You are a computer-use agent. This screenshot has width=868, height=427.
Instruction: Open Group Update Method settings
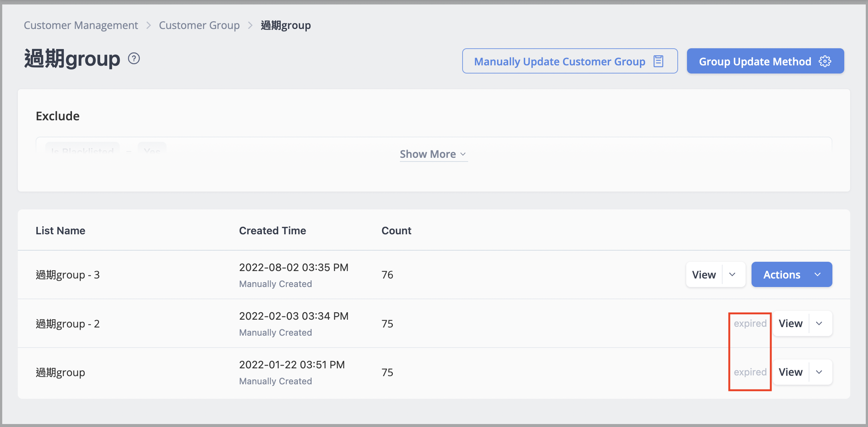click(765, 61)
